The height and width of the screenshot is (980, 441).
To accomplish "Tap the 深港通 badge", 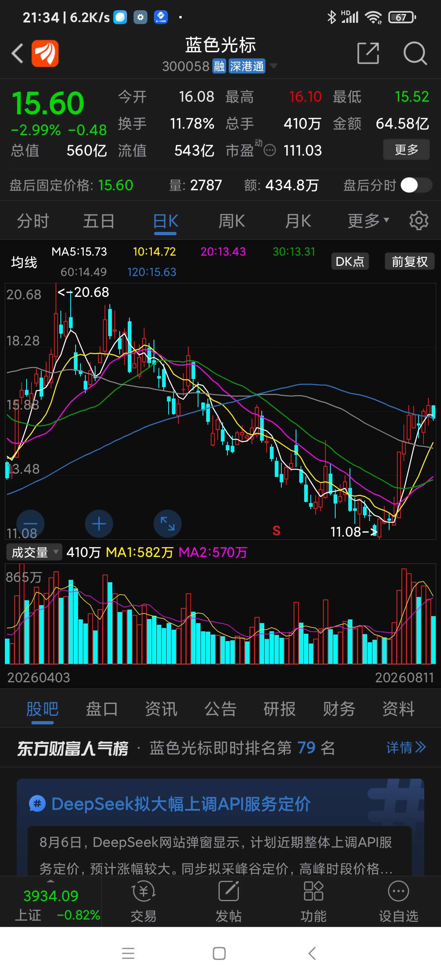I will pos(247,66).
